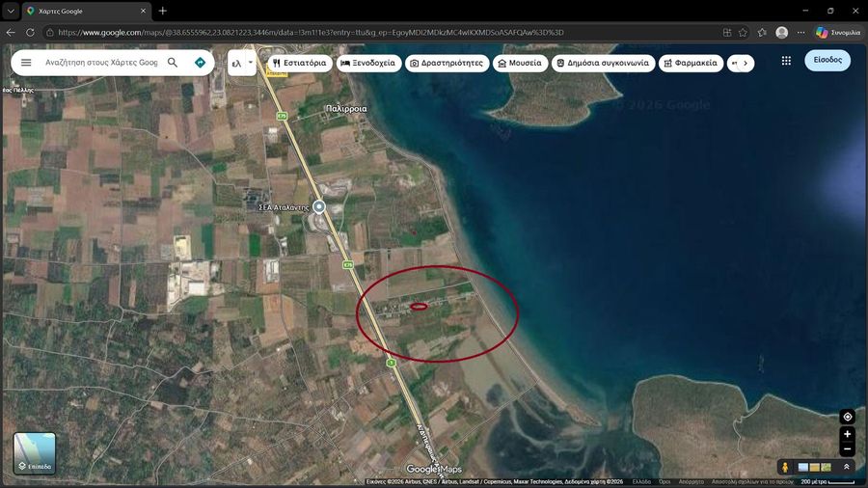Open a new browser tab

click(x=163, y=11)
